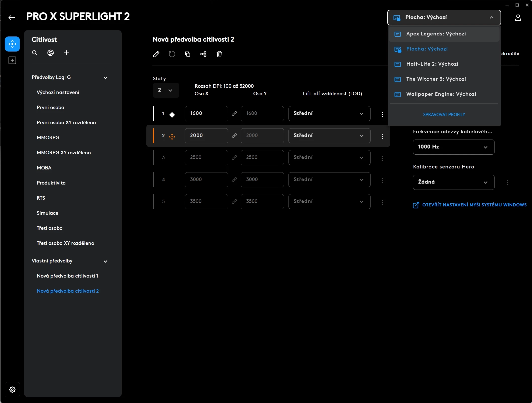Open Windows mouse settings link
Viewport: 532px width, 403px height.
coord(470,205)
